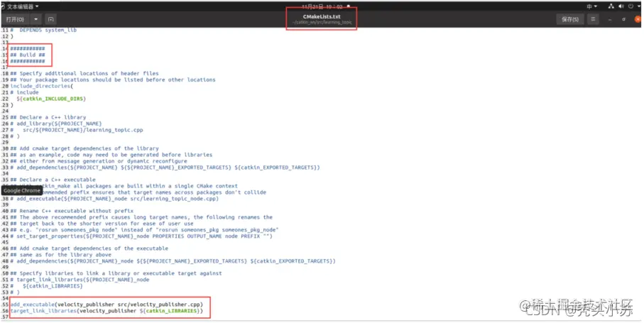This screenshot has height=323, width=644.
Task: Click the '# DEPENDS system_lib' line
Action: pyautogui.click(x=43, y=30)
